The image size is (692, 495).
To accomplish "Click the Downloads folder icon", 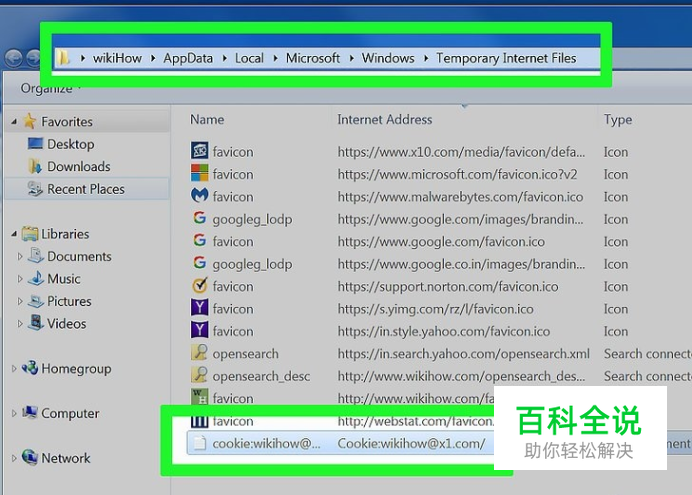I will coord(35,166).
